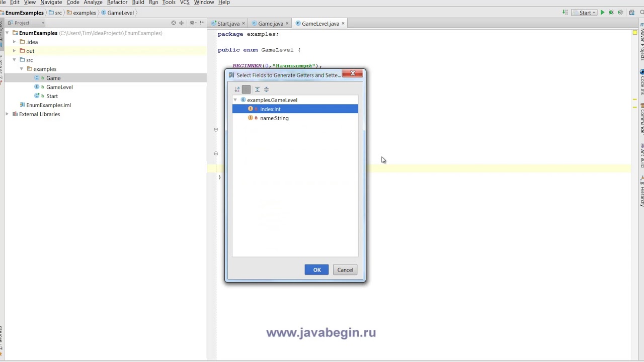Collapse the examples.GameLevel node in dialog
This screenshot has height=362, width=644.
point(235,100)
